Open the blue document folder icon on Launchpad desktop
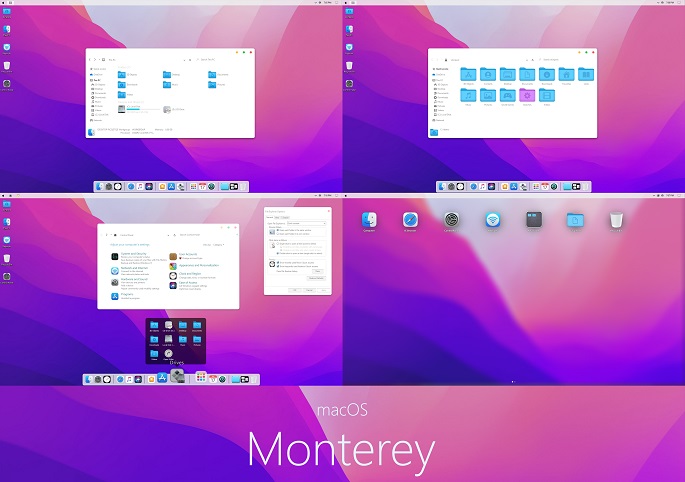The height and width of the screenshot is (482, 685). tap(575, 220)
